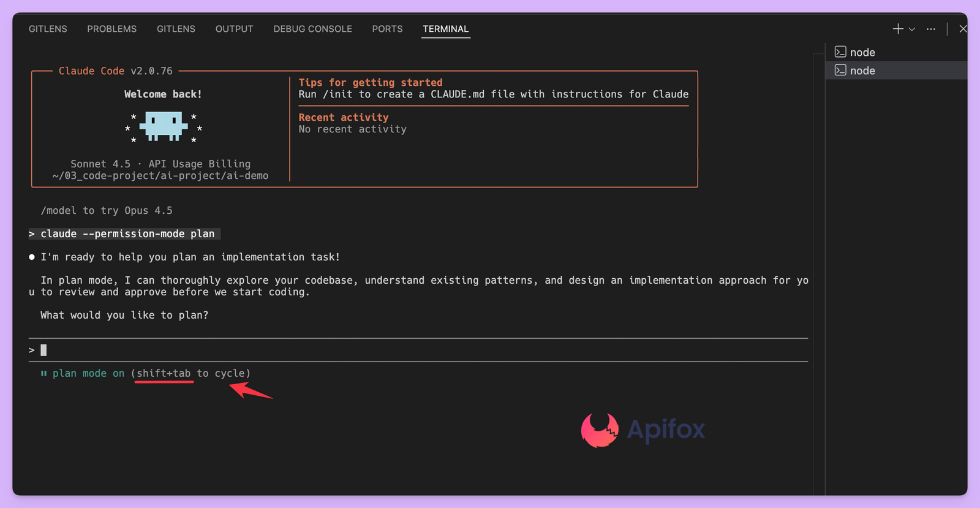
Task: Open the ellipsis more actions menu
Action: tap(931, 29)
